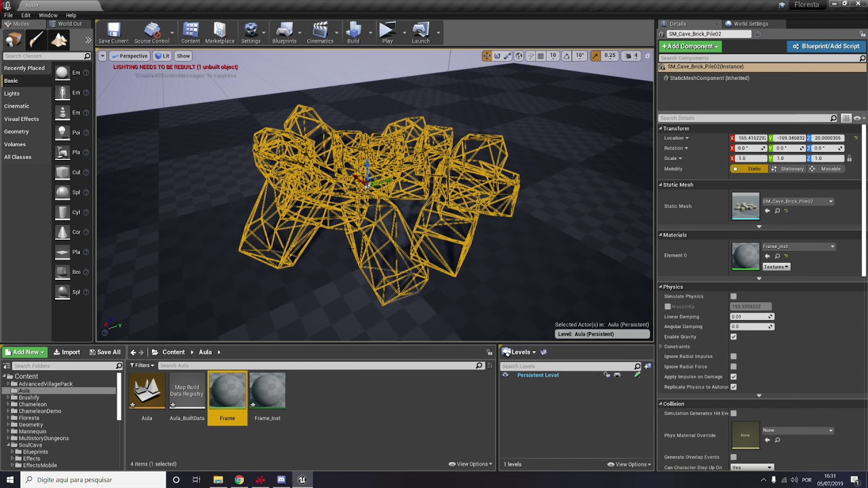Select the translate gizmo tool in viewport
The image size is (868, 488).
tap(487, 56)
